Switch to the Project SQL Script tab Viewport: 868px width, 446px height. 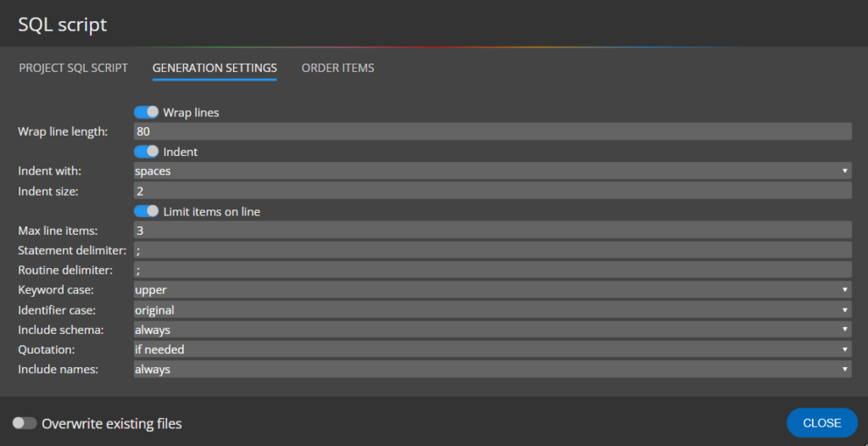click(x=74, y=68)
